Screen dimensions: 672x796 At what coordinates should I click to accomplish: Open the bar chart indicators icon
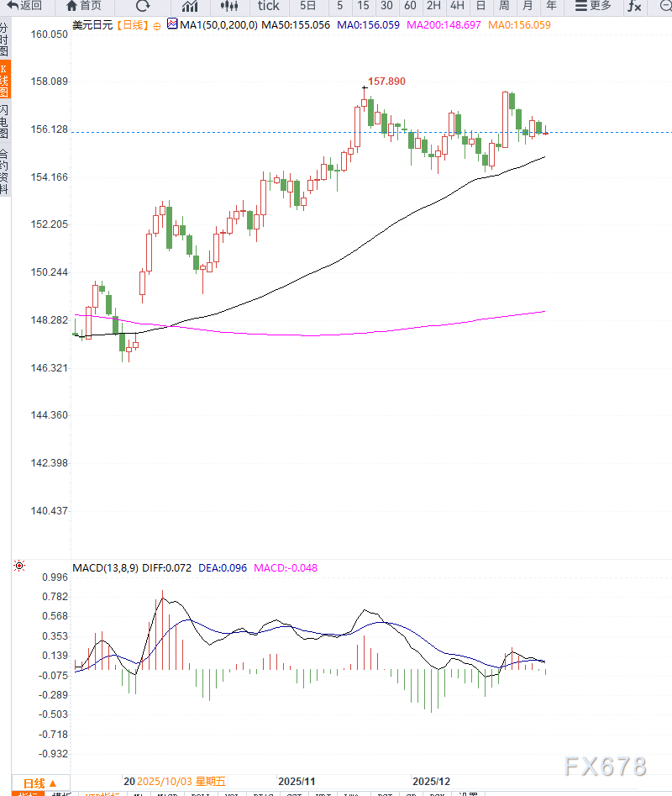(x=190, y=6)
